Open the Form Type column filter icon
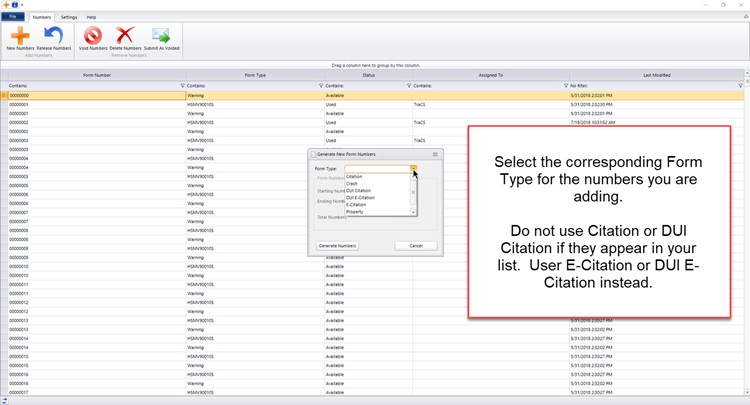 [320, 86]
